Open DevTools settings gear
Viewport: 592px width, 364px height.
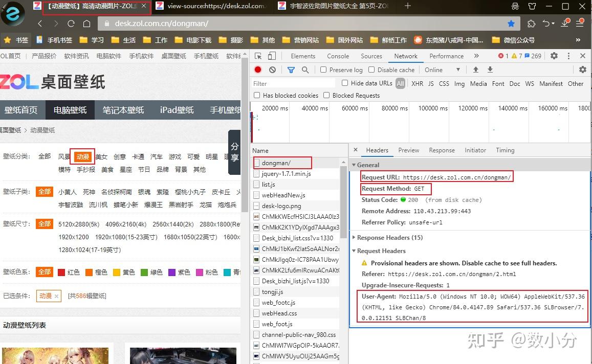click(554, 56)
